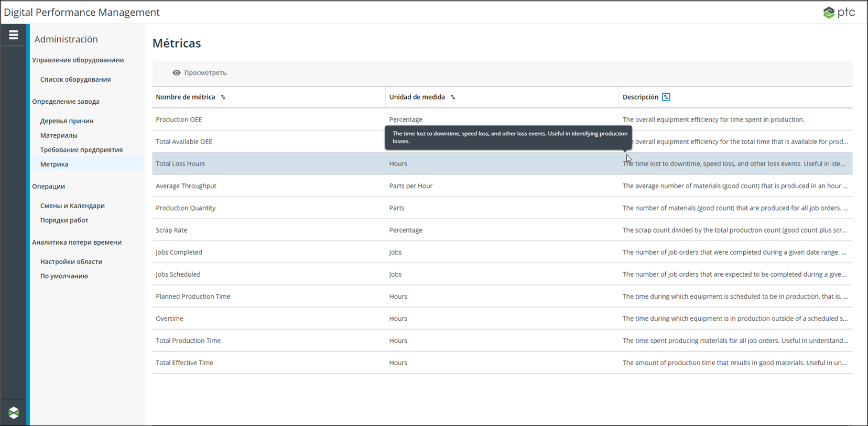
Task: Open the hamburger navigation menu
Action: click(14, 35)
